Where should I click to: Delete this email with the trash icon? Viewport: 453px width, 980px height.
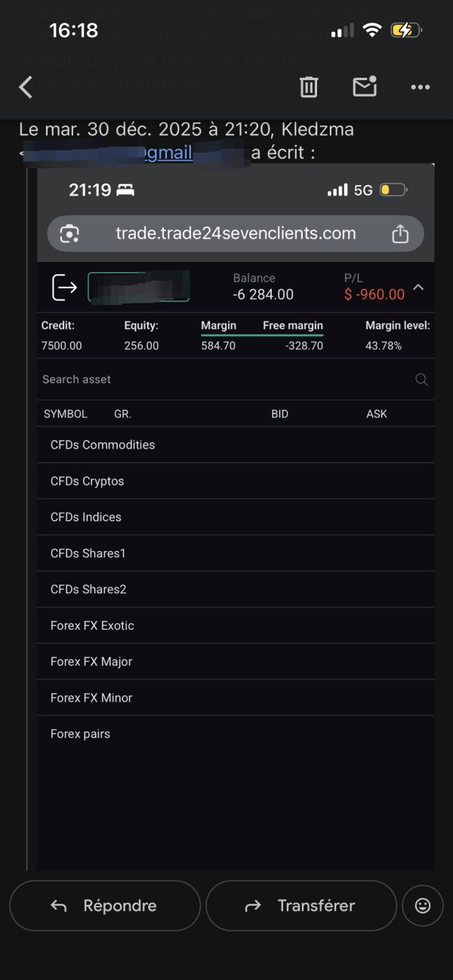[x=309, y=88]
